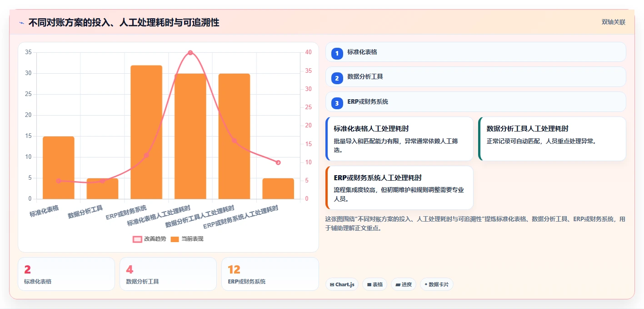Image resolution: width=644 pixels, height=309 pixels.
Task: Select the 标准化表格 list row
Action: coord(476,52)
